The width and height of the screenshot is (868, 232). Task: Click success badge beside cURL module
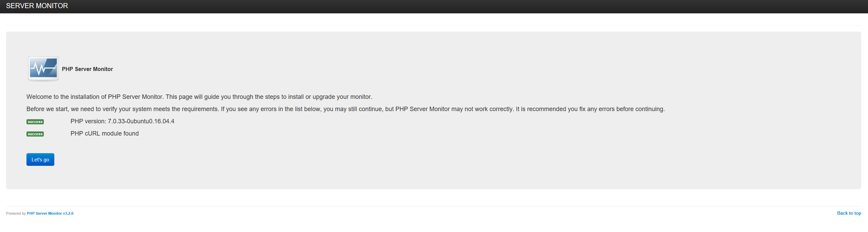35,134
